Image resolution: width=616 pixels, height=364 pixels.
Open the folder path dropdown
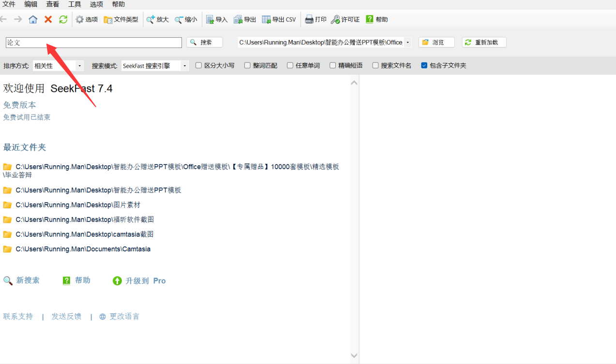point(407,43)
